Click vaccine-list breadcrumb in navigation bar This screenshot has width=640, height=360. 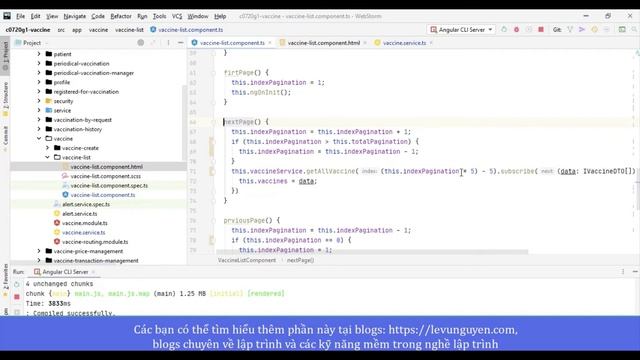[129, 30]
